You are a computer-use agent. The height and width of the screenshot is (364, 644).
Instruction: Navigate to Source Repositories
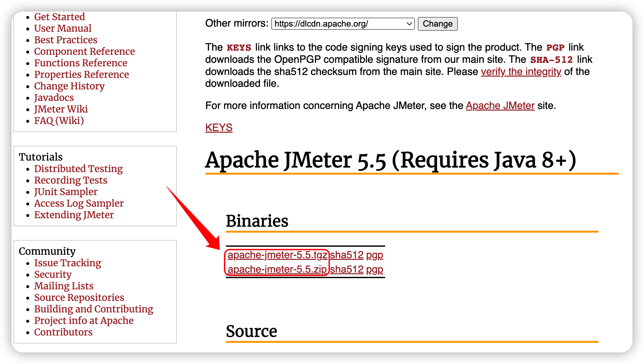tap(78, 297)
